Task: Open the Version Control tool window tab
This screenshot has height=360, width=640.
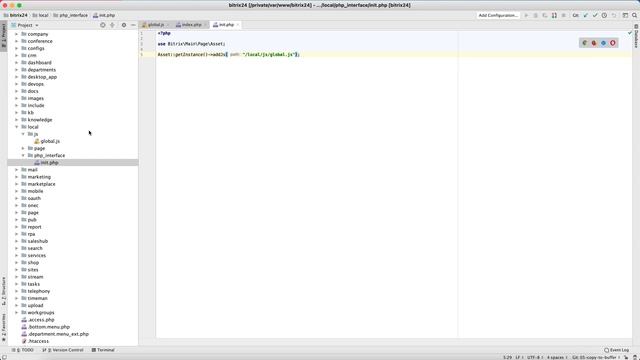Action: 63,350
